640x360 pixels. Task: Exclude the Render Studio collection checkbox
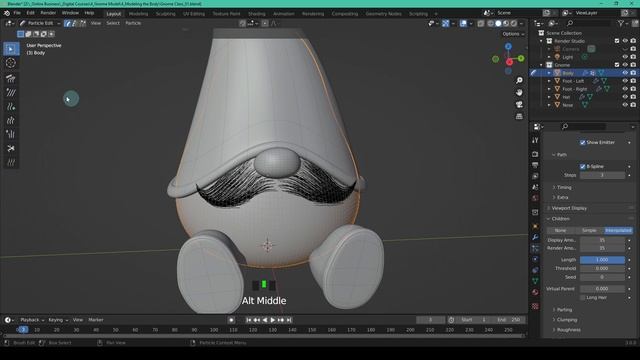[x=617, y=41]
